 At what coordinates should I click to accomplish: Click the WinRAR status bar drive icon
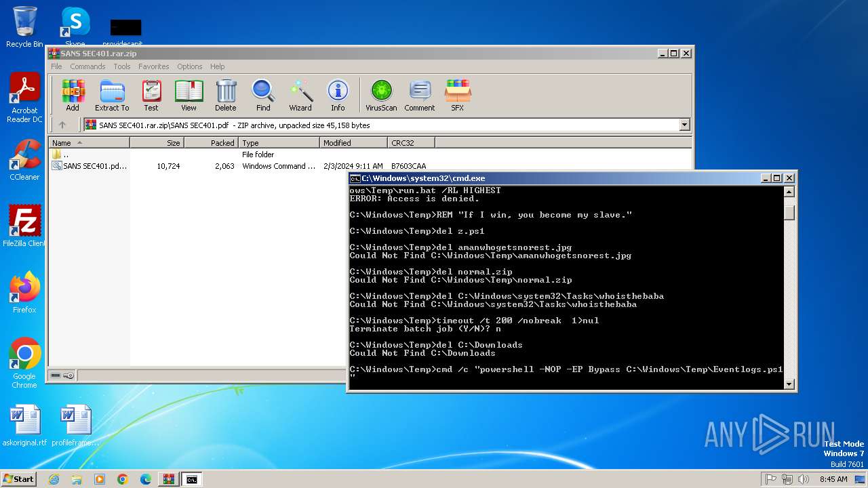coord(56,375)
